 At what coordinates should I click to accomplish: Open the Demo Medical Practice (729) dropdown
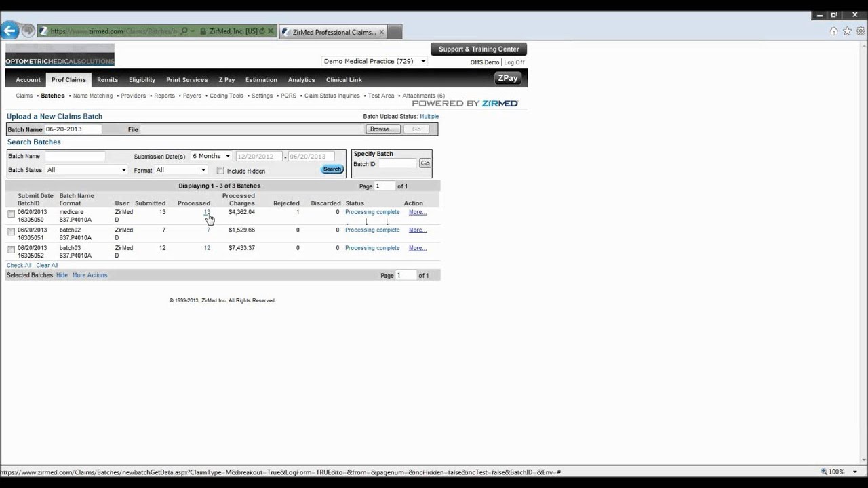374,61
